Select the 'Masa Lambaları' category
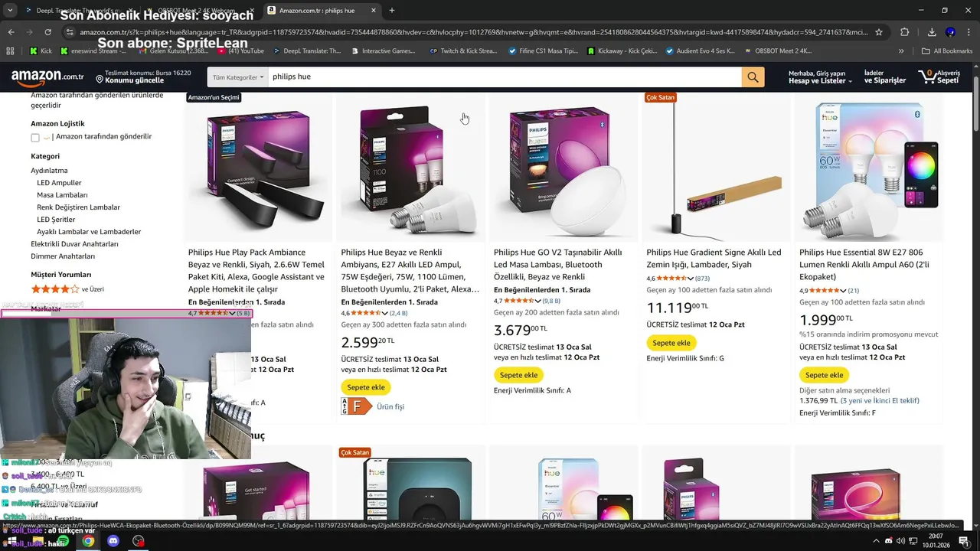This screenshot has height=551, width=980. click(62, 195)
